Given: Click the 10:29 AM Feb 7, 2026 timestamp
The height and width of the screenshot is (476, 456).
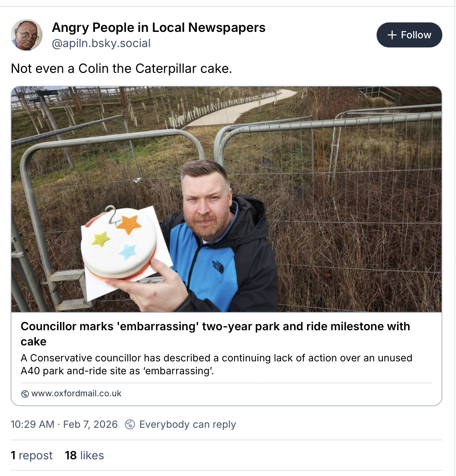Looking at the screenshot, I should [64, 424].
